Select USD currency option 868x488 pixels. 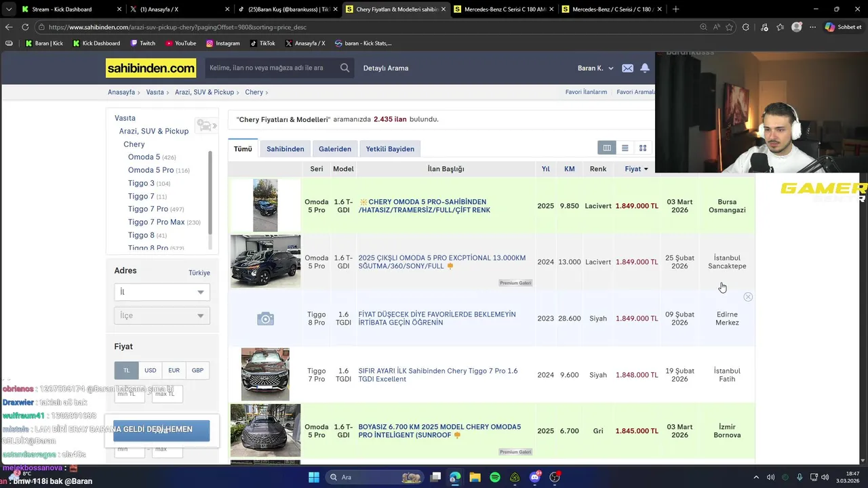tap(150, 370)
